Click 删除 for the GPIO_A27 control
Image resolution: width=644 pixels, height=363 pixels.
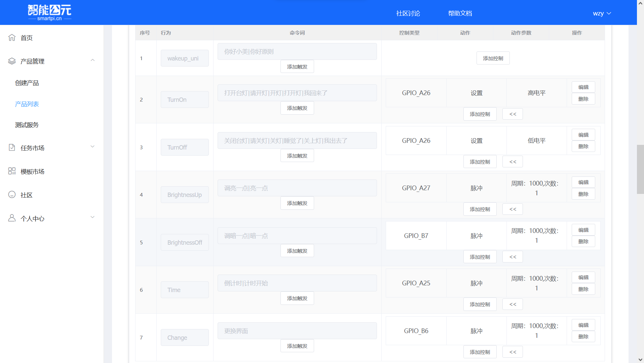coord(583,194)
